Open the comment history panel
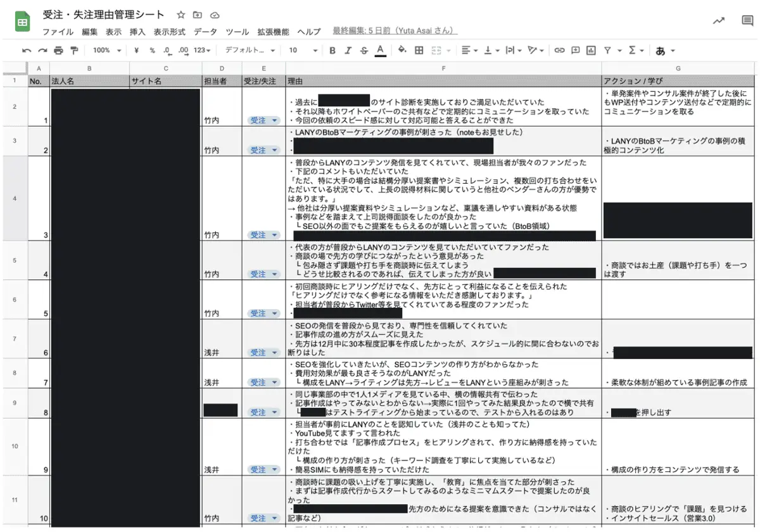The image size is (760, 532). point(747,21)
